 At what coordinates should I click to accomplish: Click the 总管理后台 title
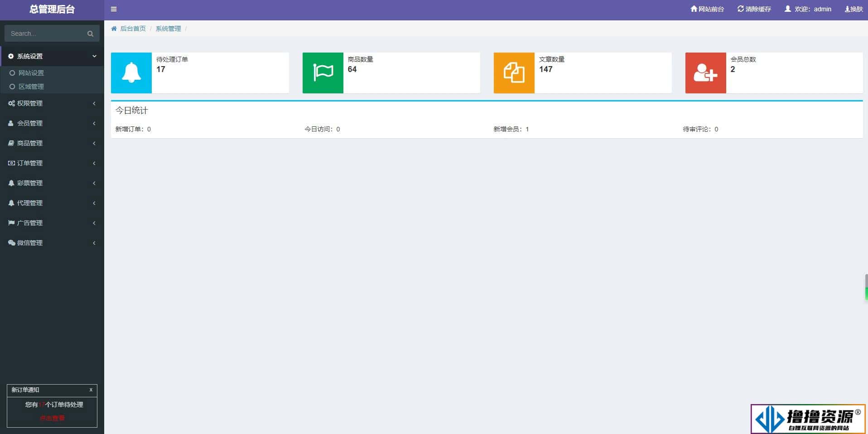52,9
